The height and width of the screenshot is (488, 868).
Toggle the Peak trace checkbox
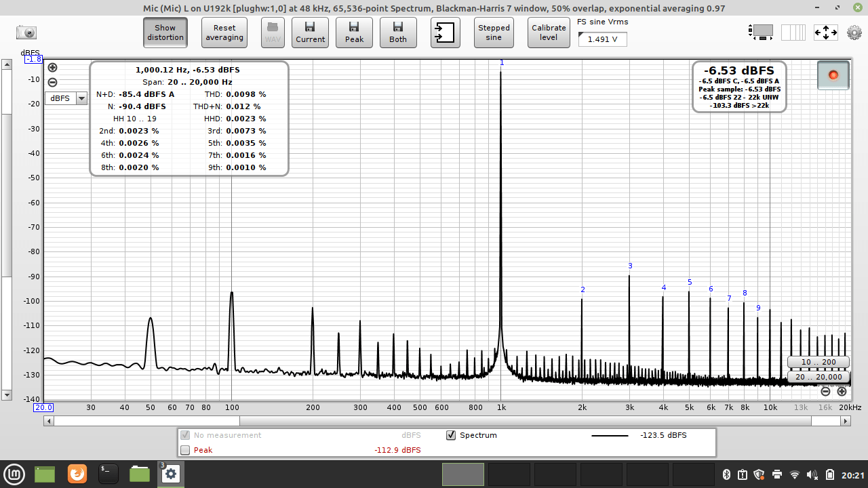coord(185,450)
